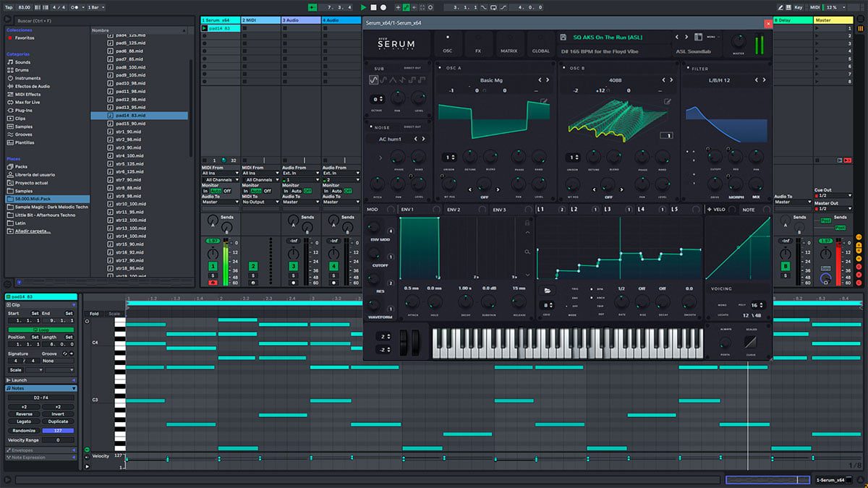Toggle the Key map mode button

click(x=798, y=7)
